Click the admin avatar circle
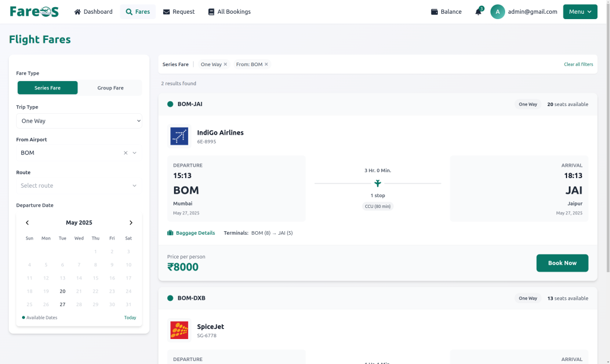The width and height of the screenshot is (610, 364). click(x=497, y=12)
